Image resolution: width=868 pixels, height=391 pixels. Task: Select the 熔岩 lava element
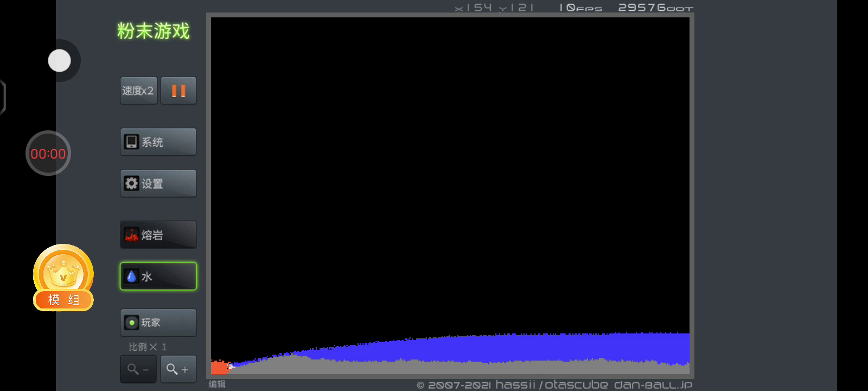pos(158,235)
